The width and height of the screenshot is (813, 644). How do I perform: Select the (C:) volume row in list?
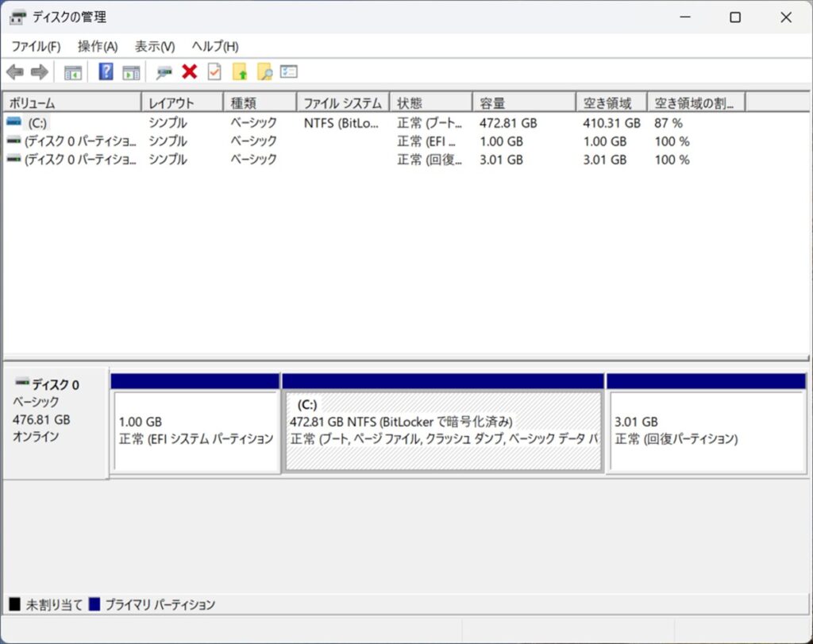pos(37,123)
